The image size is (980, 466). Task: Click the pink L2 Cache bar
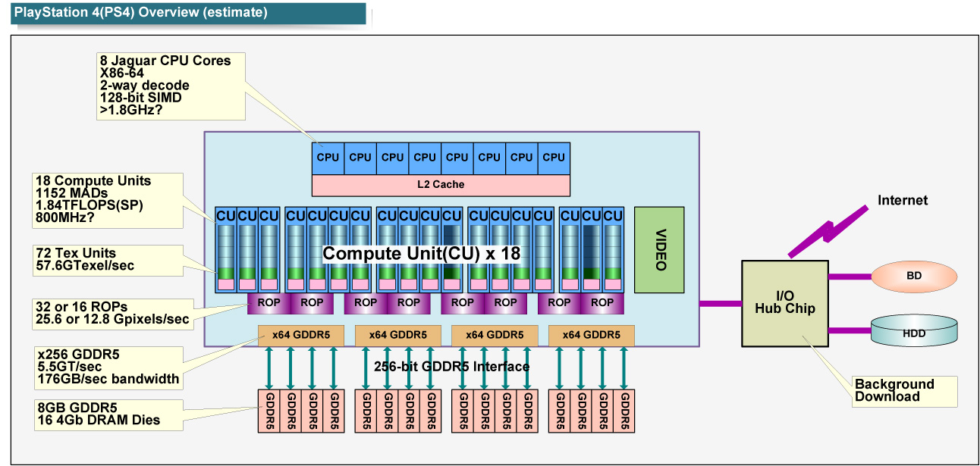point(441,185)
